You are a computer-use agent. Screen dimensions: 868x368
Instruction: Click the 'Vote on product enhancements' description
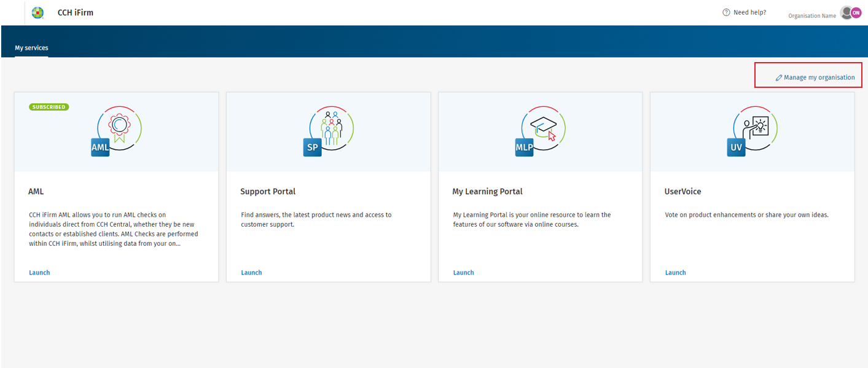click(747, 215)
